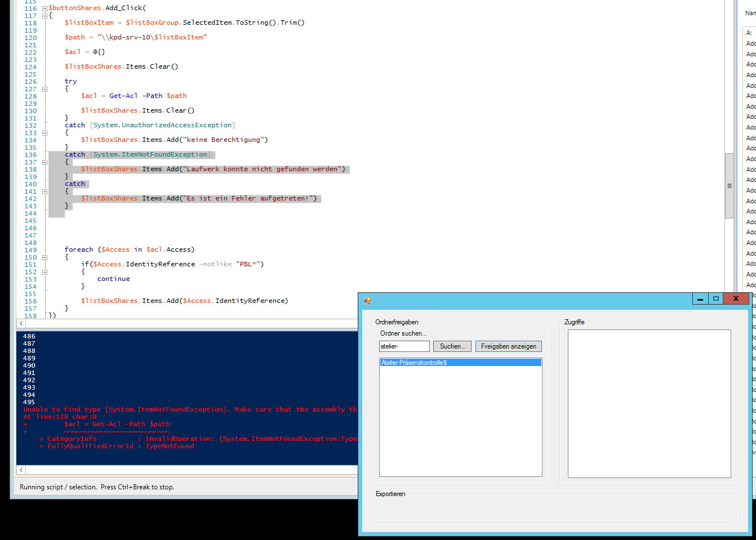
Task: Click the "\\kpd-srv-10\$listBoxItem" path string
Action: point(152,37)
